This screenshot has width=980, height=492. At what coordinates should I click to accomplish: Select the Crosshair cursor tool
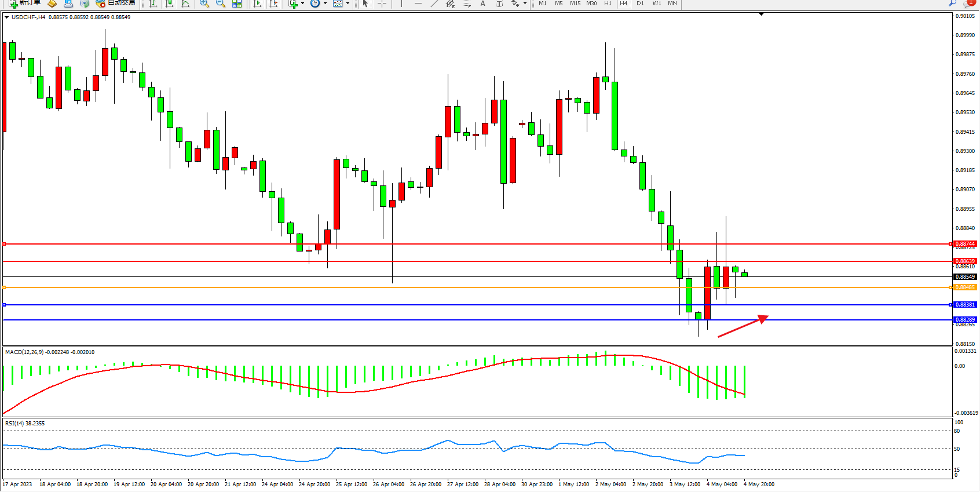click(382, 3)
